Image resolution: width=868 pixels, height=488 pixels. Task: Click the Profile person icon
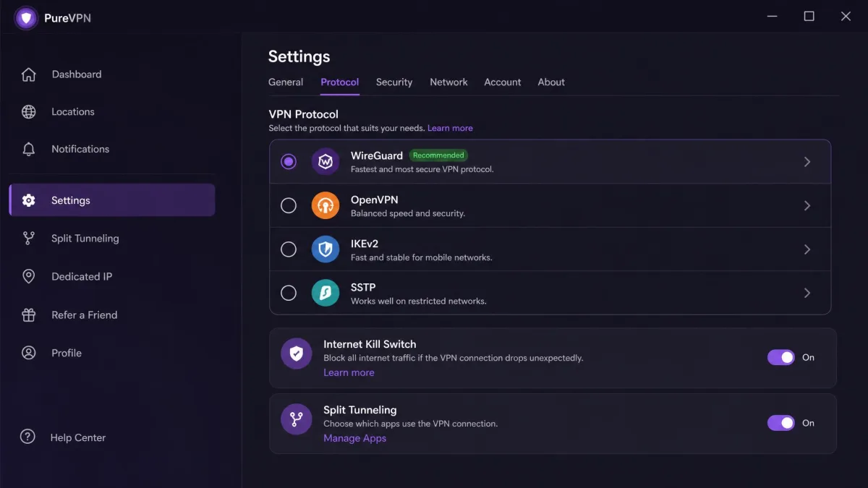click(x=28, y=353)
